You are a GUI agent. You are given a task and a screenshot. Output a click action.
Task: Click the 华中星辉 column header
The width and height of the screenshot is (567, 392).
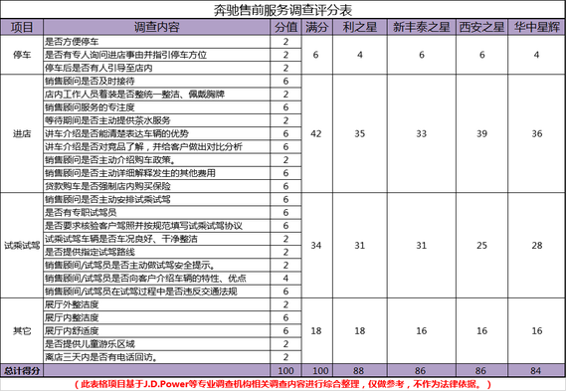(536, 27)
